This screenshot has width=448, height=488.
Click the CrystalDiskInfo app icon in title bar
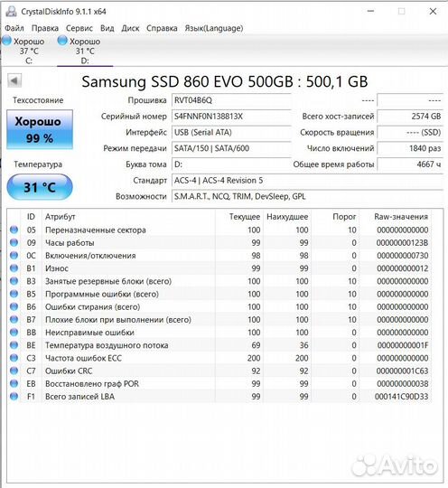(x=12, y=11)
